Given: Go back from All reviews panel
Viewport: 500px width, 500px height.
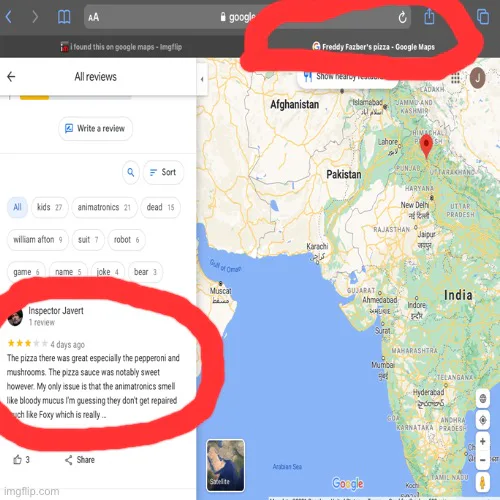Looking at the screenshot, I should (11, 77).
